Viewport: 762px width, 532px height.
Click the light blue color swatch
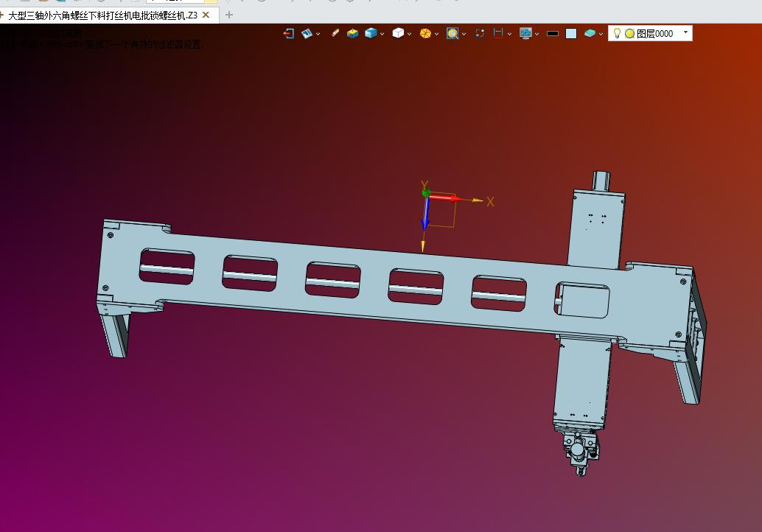[571, 33]
